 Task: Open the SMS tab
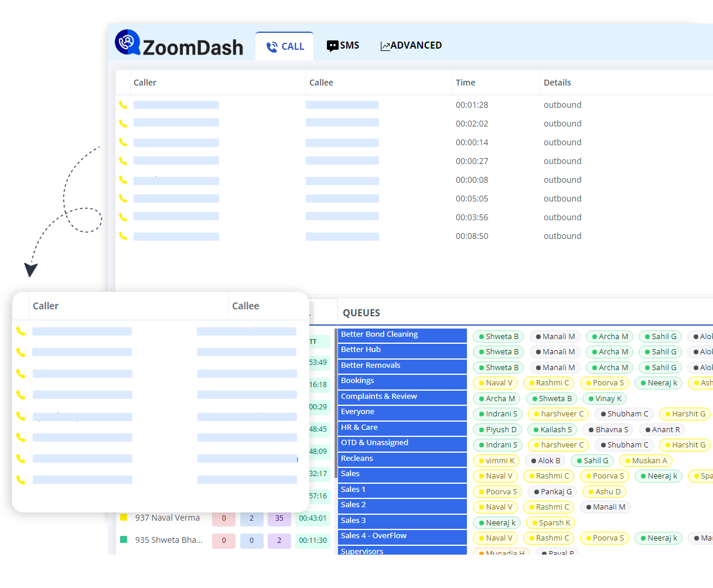point(343,46)
